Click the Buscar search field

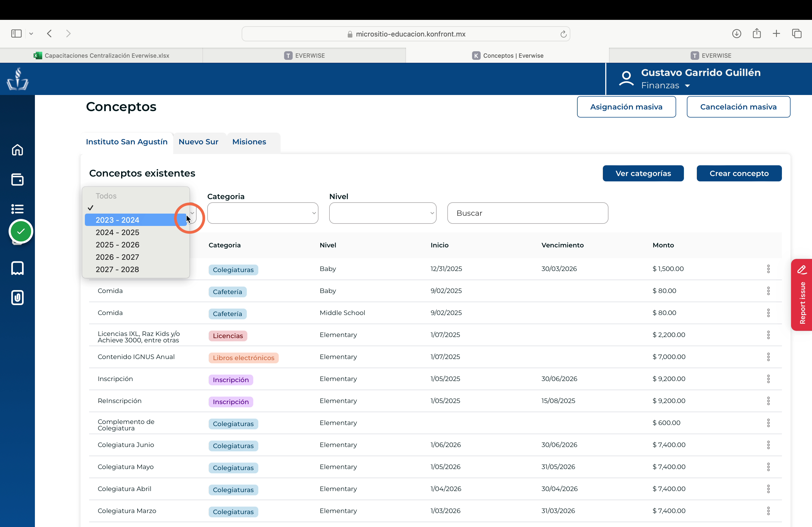(x=527, y=213)
